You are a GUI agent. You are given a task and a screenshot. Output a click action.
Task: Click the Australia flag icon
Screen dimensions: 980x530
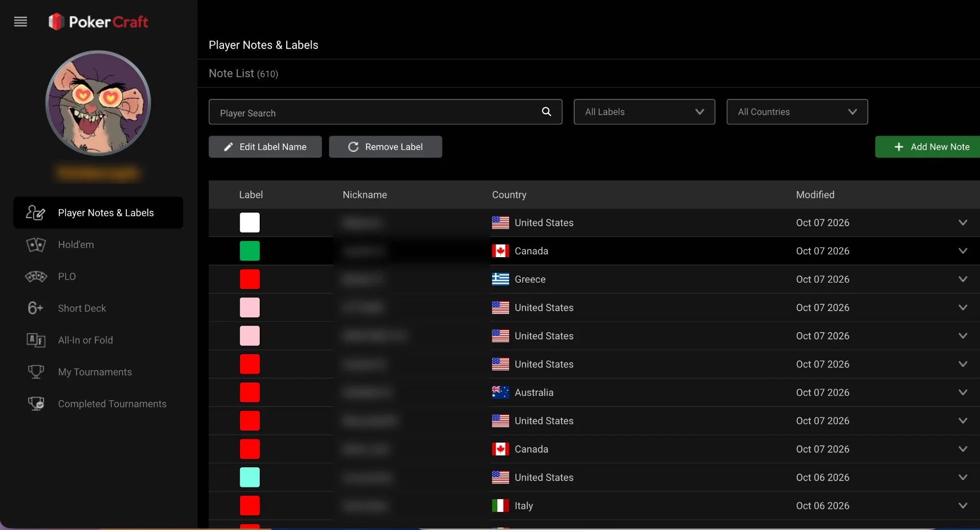[500, 392]
